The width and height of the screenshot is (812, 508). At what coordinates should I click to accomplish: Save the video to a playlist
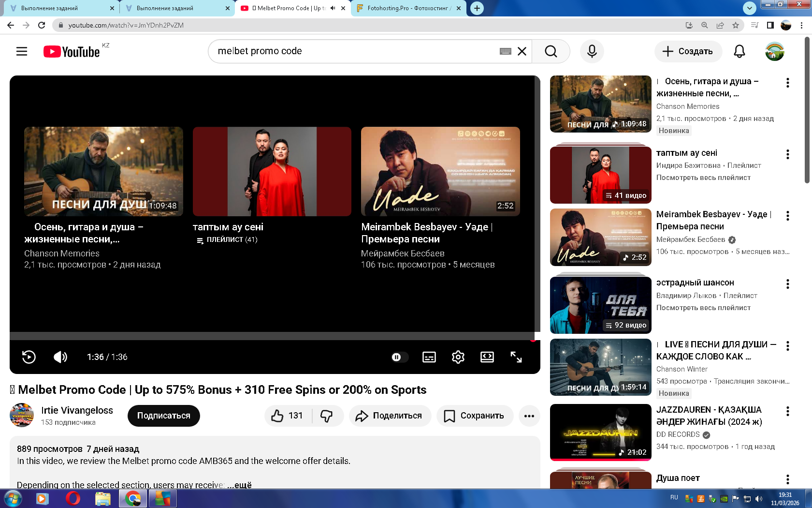475,416
